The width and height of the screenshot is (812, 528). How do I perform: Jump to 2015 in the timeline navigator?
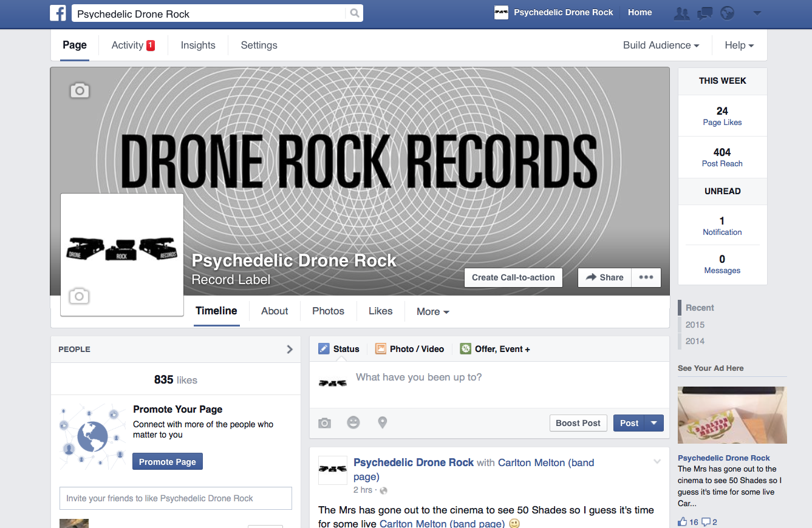[695, 325]
